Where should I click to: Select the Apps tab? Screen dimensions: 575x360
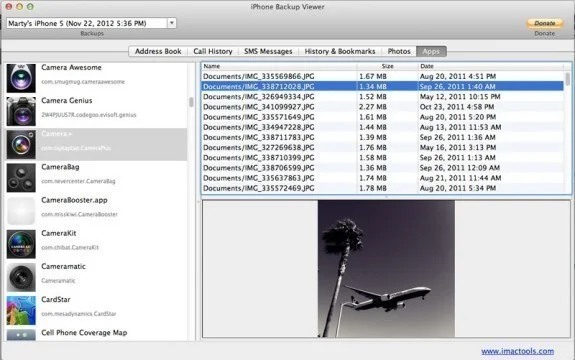point(431,51)
